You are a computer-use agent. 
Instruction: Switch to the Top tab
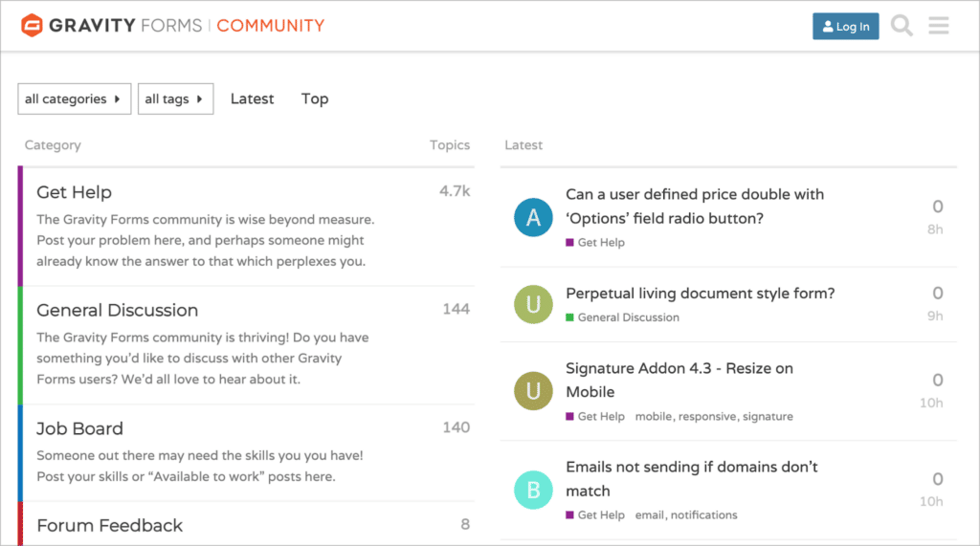pos(315,98)
